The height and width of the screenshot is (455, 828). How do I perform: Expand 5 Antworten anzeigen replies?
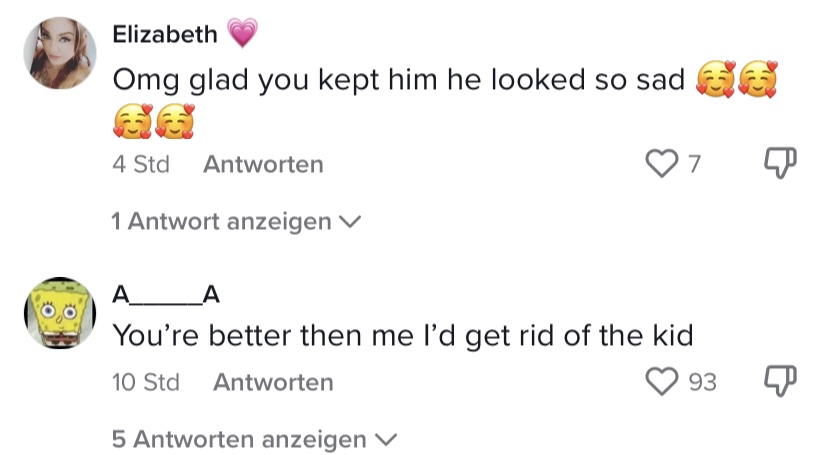(254, 439)
